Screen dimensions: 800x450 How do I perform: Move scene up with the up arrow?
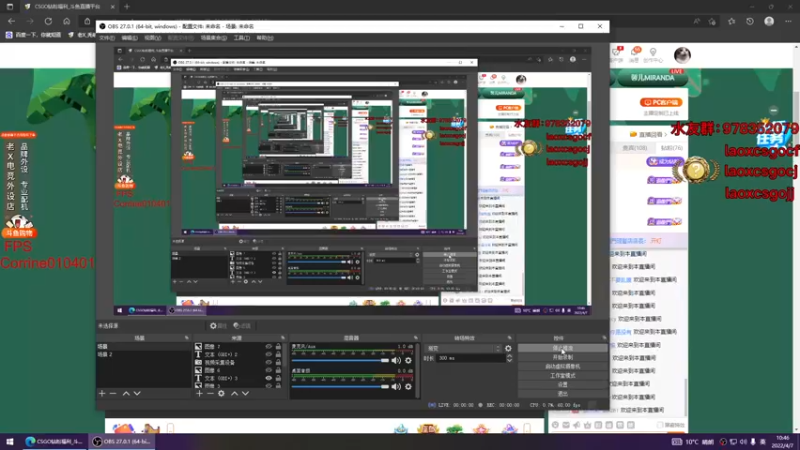pos(126,393)
